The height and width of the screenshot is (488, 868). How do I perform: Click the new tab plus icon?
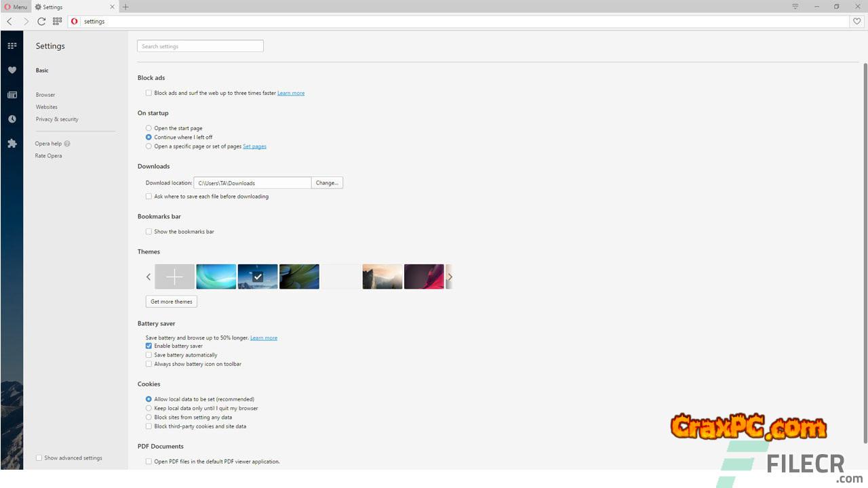[x=125, y=7]
